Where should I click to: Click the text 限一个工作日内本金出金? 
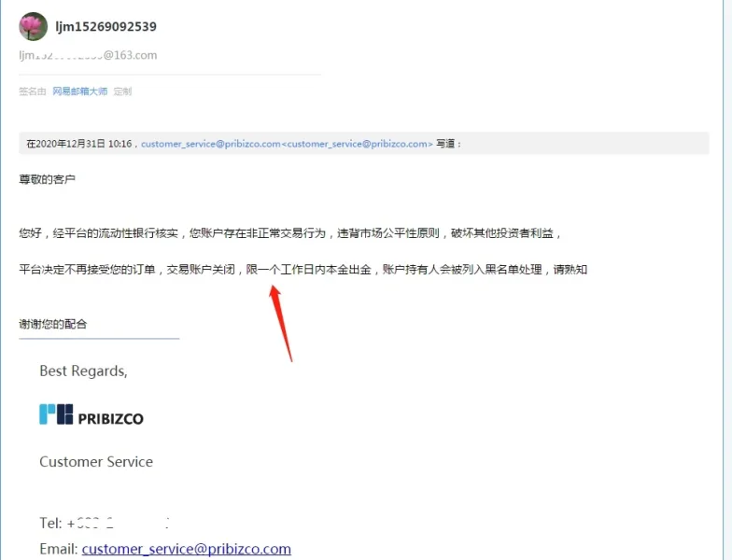pyautogui.click(x=308, y=269)
